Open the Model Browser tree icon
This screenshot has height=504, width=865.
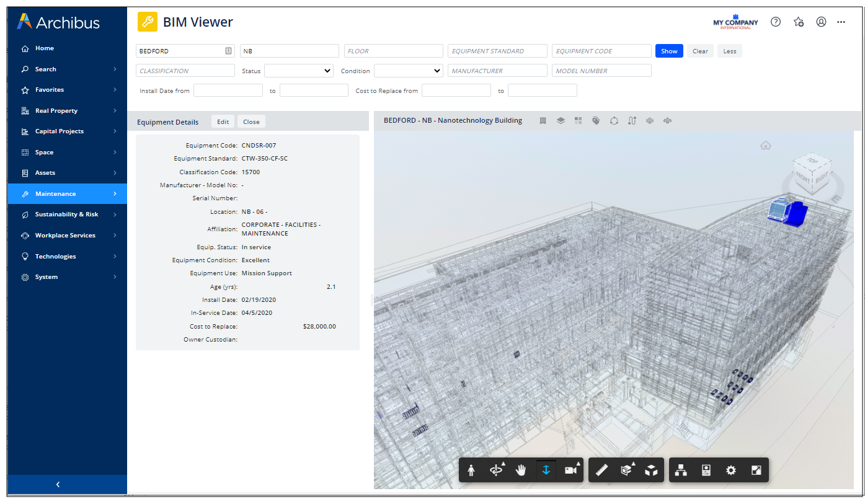pos(681,471)
